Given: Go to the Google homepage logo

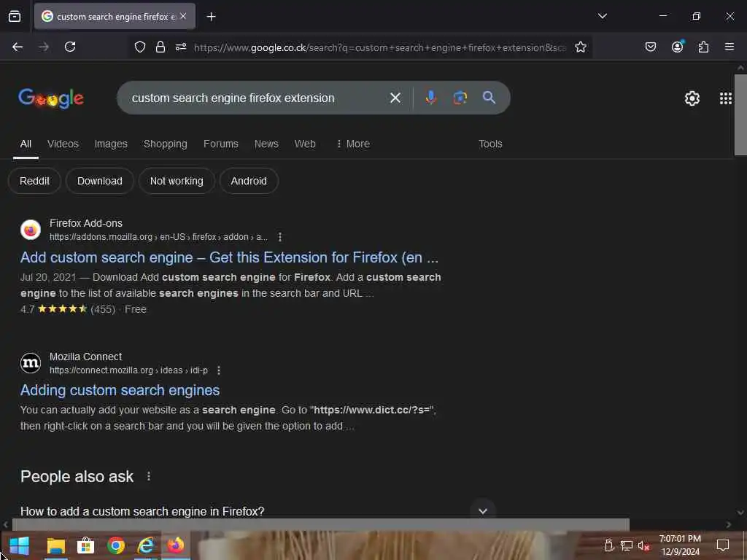Looking at the screenshot, I should [x=51, y=98].
